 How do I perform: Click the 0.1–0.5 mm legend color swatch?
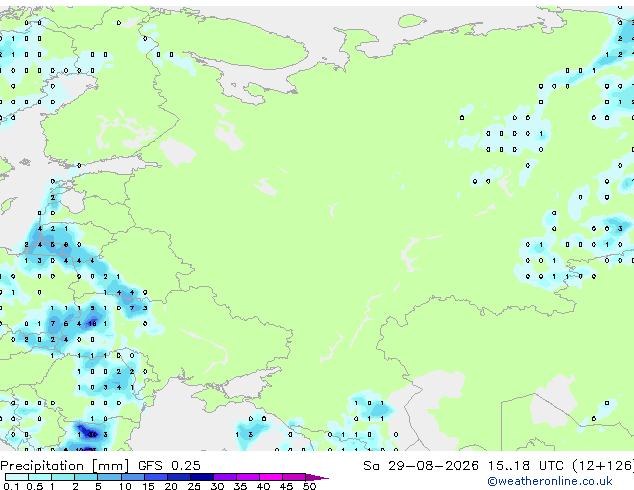[x=17, y=477]
